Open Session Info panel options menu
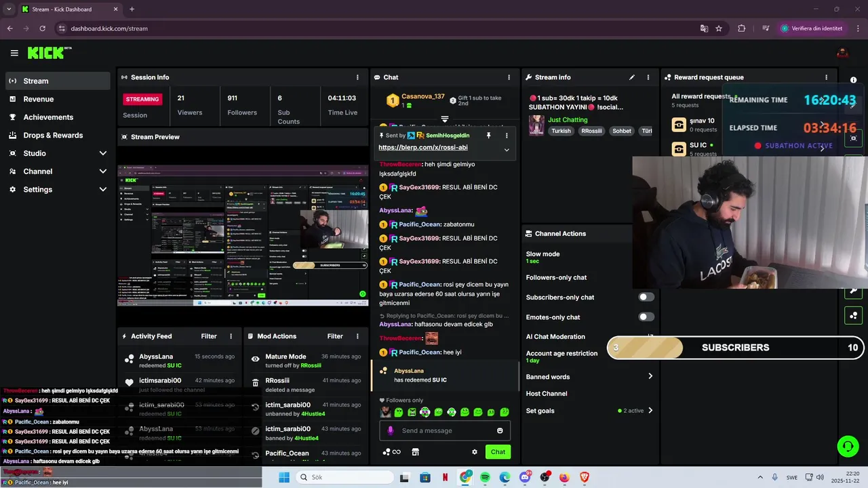Image resolution: width=868 pixels, height=488 pixels. pyautogui.click(x=357, y=77)
